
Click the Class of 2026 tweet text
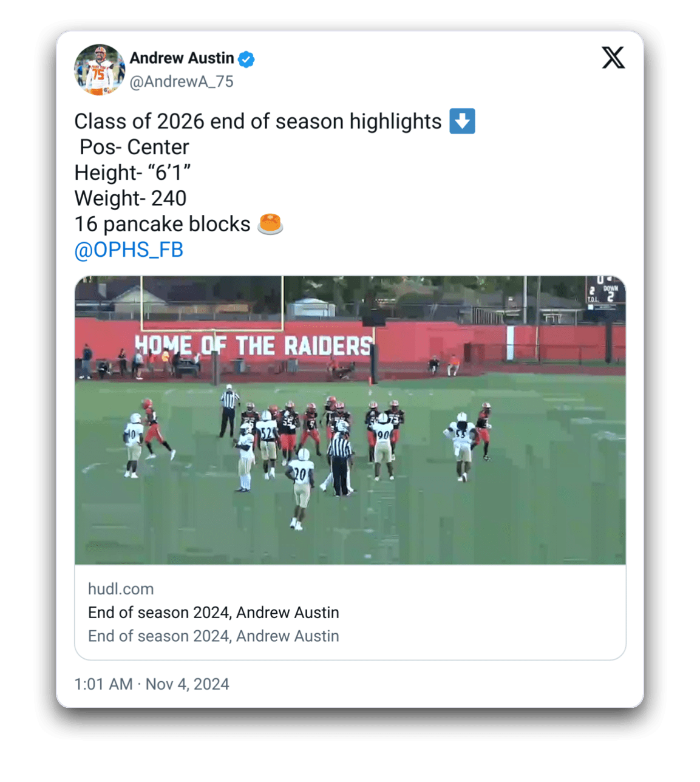click(258, 121)
